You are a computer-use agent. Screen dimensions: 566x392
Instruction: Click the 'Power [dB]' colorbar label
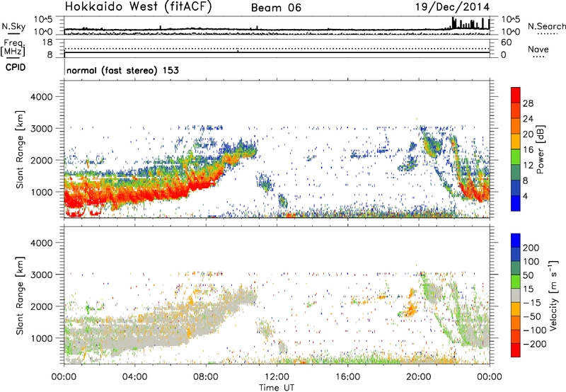pyautogui.click(x=540, y=149)
